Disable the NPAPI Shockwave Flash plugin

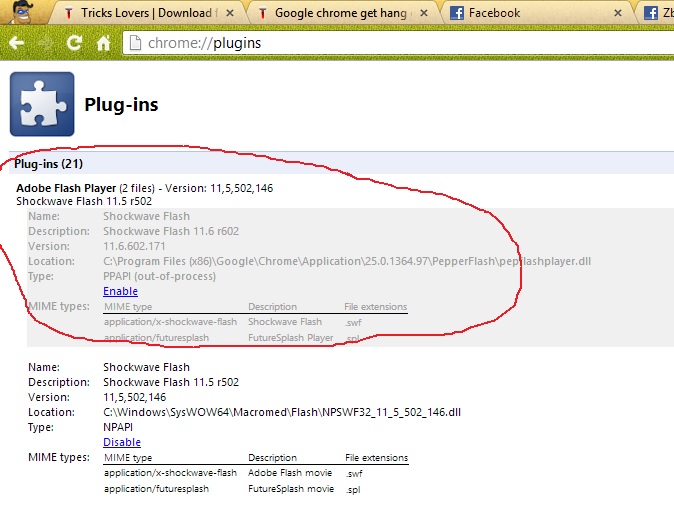[122, 442]
